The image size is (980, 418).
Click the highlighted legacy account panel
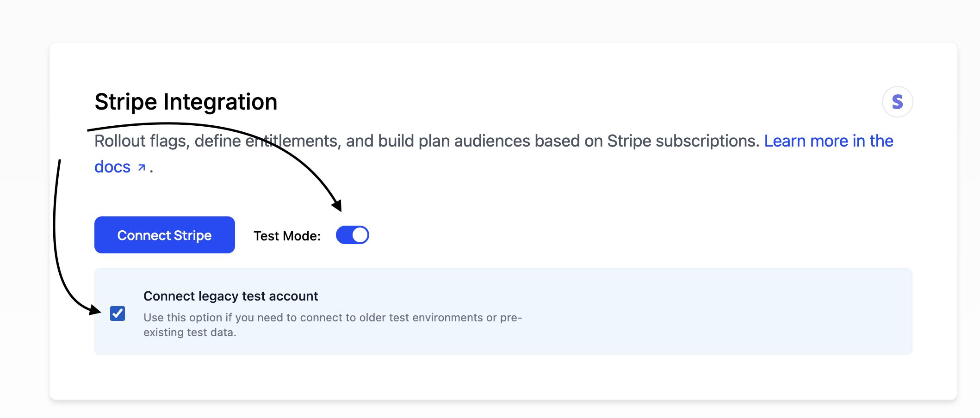[x=503, y=311]
